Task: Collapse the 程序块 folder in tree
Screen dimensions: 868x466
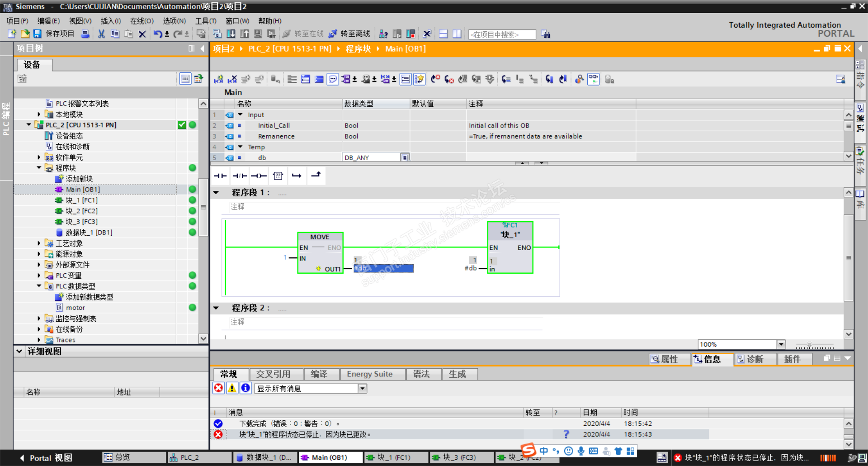Action: point(39,168)
